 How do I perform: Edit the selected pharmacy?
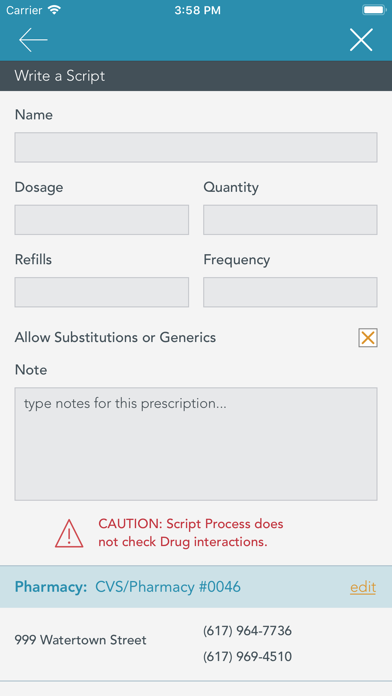coord(363,587)
